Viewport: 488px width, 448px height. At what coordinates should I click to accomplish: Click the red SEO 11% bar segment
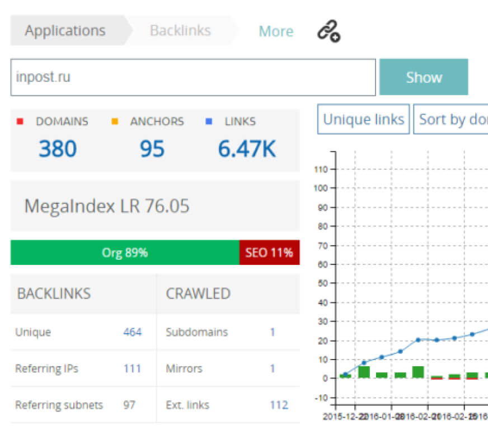tap(269, 253)
